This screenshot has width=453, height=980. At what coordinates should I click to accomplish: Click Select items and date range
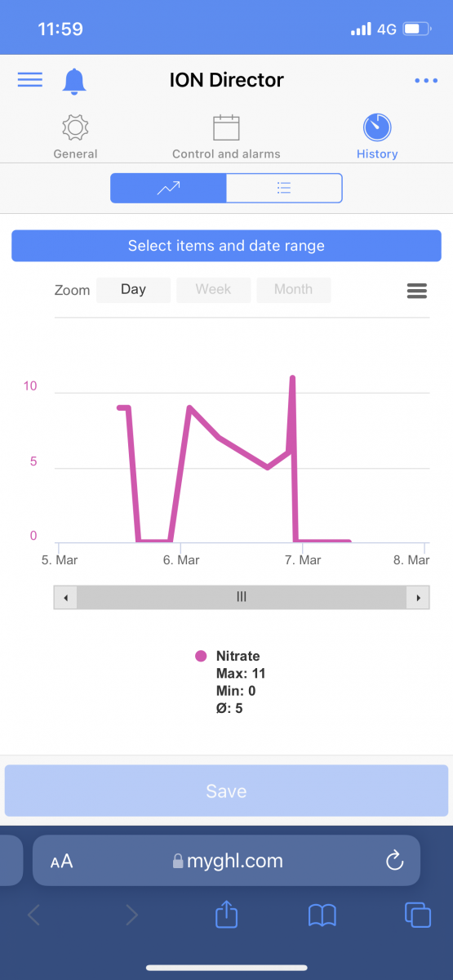pyautogui.click(x=226, y=246)
